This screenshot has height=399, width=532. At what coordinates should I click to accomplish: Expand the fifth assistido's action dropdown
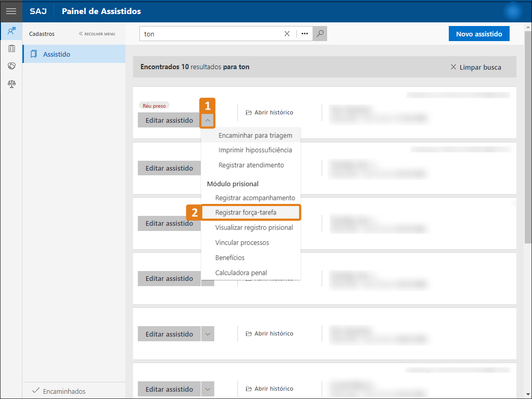[207, 334]
